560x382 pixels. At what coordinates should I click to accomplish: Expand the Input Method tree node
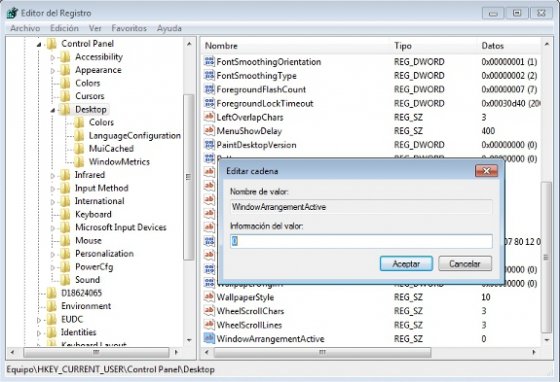pyautogui.click(x=52, y=189)
